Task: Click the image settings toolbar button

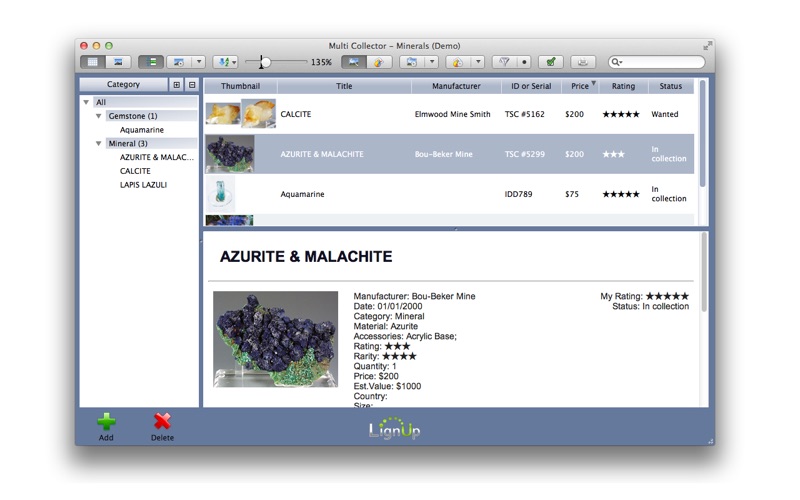Action: 179,62
